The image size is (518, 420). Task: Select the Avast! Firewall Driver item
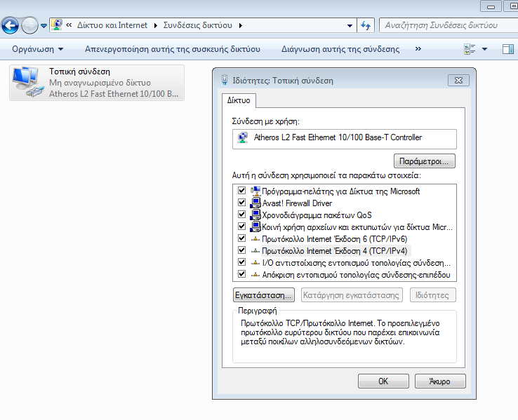(297, 203)
